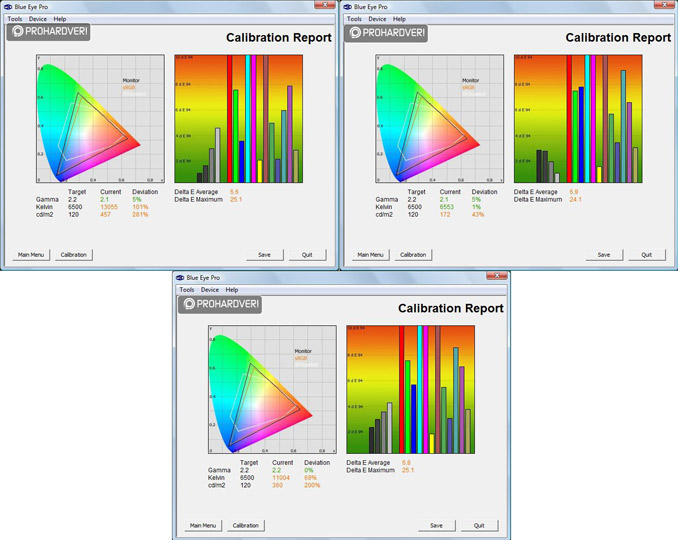Click the Delta E bar chart, top-right window
678x540 pixels.
[x=575, y=118]
